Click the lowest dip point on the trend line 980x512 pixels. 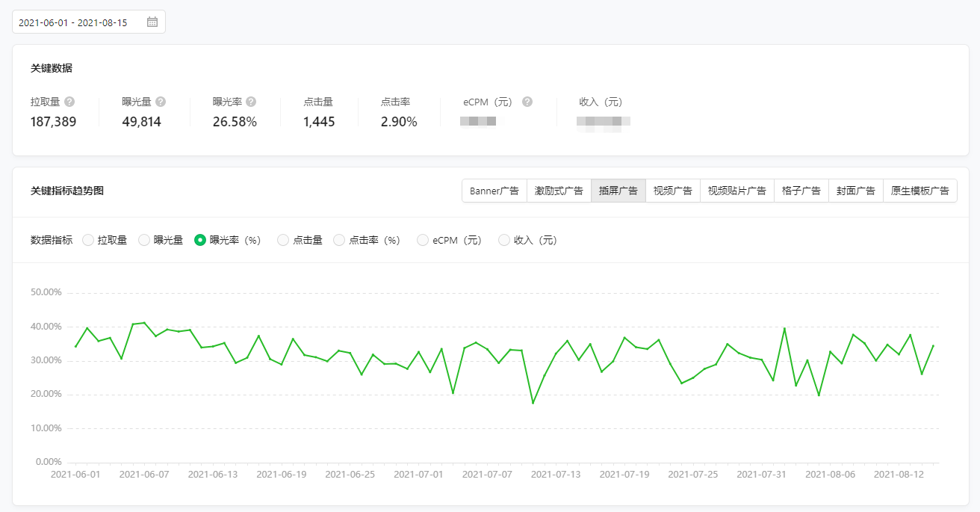coord(533,404)
